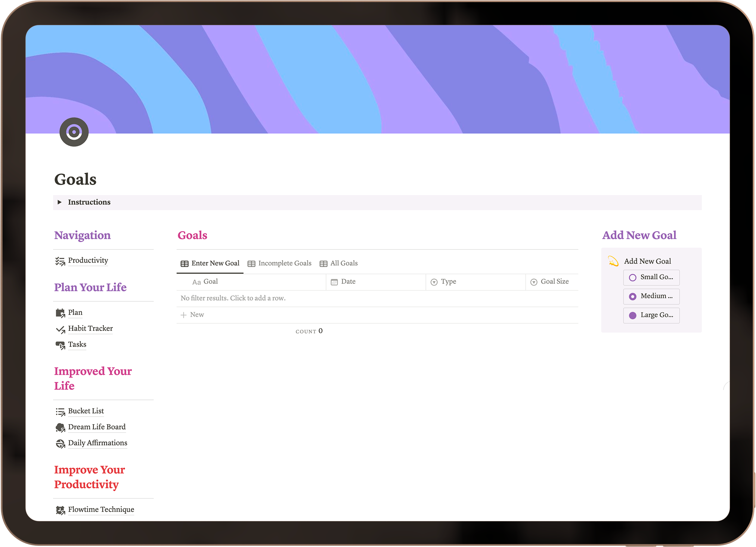This screenshot has height=547, width=756.
Task: Click the Tasks page icon
Action: 60,345
